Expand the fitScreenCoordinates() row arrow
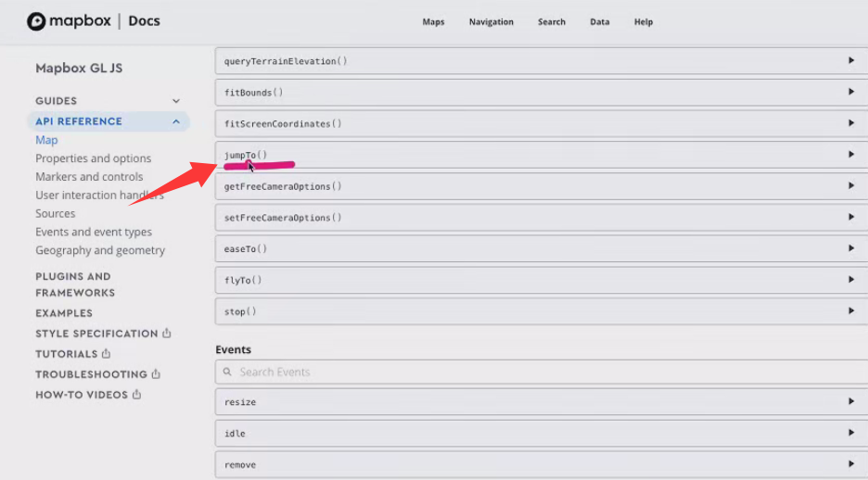 pos(851,122)
